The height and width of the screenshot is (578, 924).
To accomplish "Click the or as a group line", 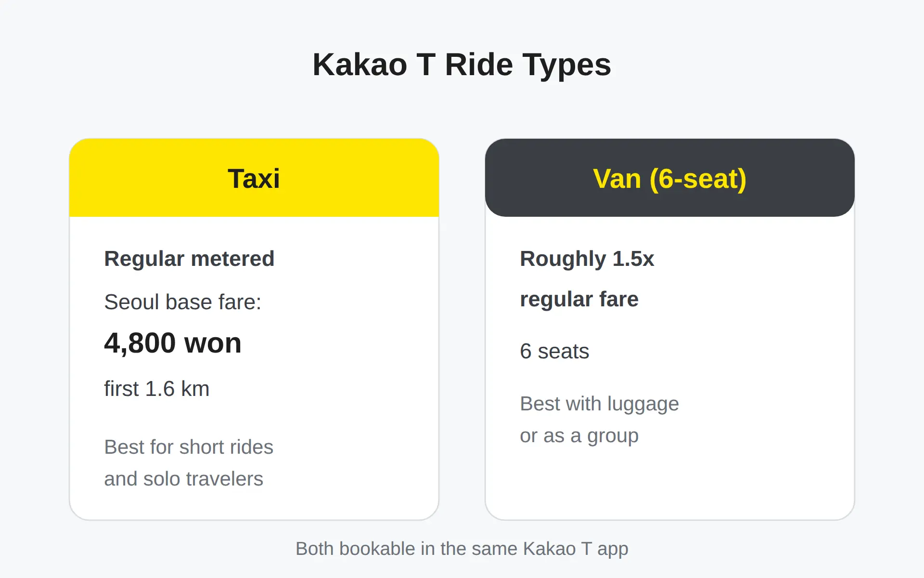I will tap(579, 435).
